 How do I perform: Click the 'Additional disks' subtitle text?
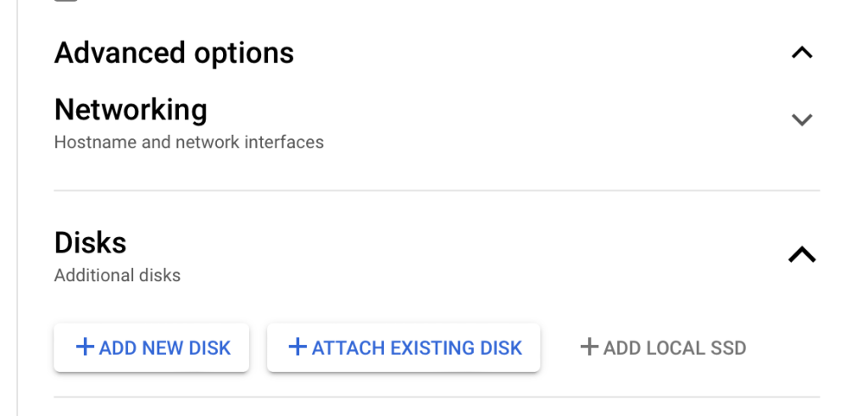point(117,275)
